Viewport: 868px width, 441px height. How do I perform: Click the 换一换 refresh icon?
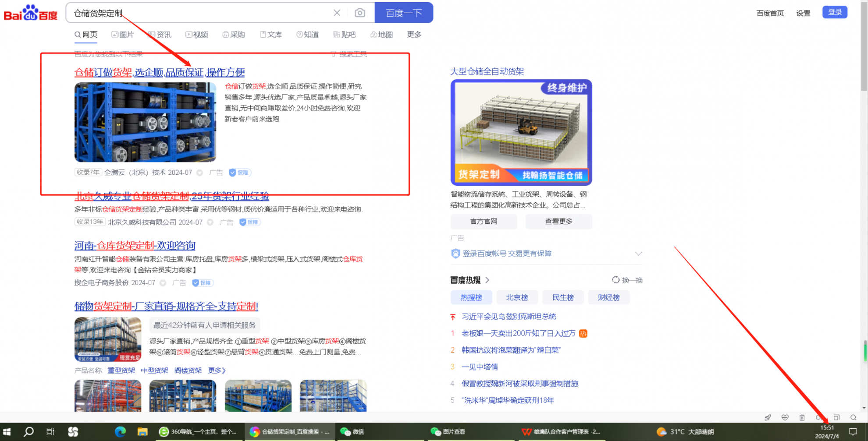[x=615, y=280]
